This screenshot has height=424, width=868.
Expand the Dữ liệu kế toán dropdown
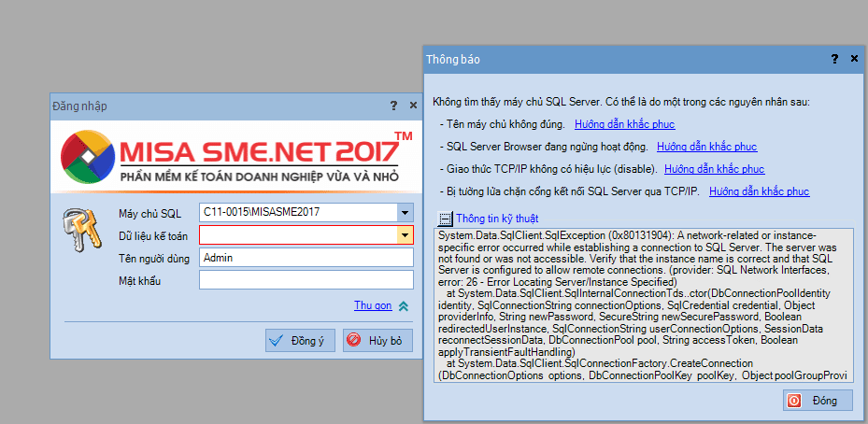click(x=406, y=235)
